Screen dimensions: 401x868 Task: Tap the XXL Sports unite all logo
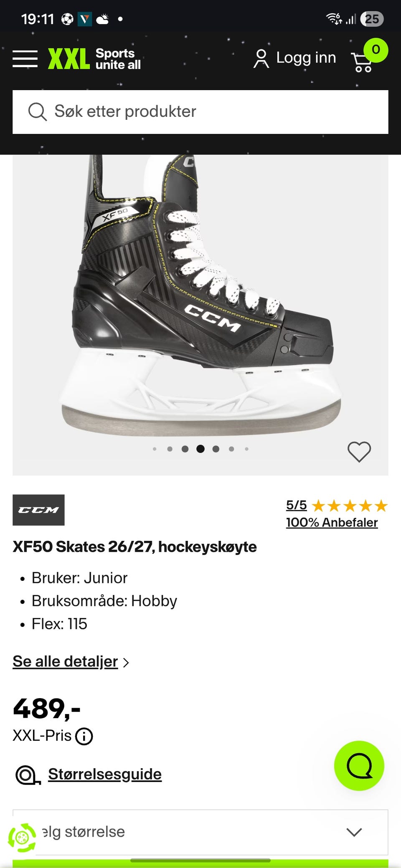tap(94, 59)
